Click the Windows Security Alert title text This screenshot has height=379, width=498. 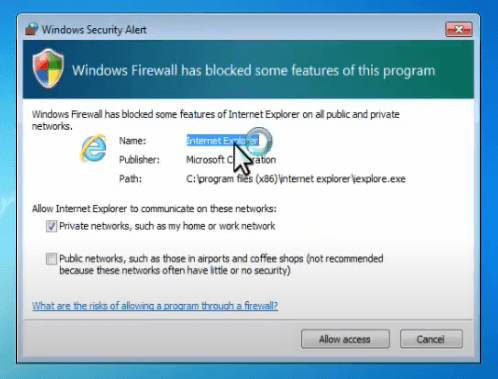tap(94, 30)
